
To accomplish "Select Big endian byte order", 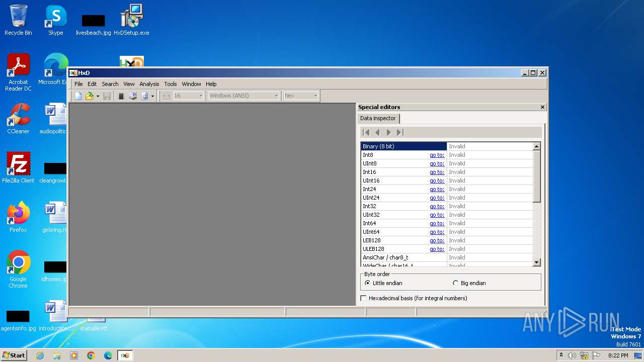I will coord(469,283).
